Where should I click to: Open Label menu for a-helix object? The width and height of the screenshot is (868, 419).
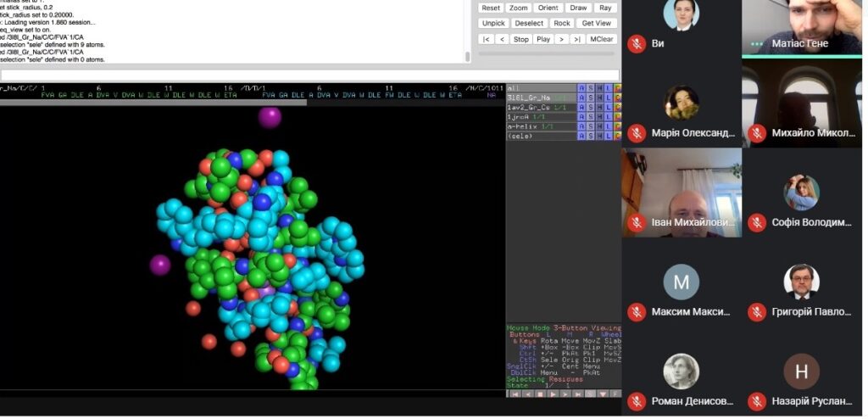[609, 126]
